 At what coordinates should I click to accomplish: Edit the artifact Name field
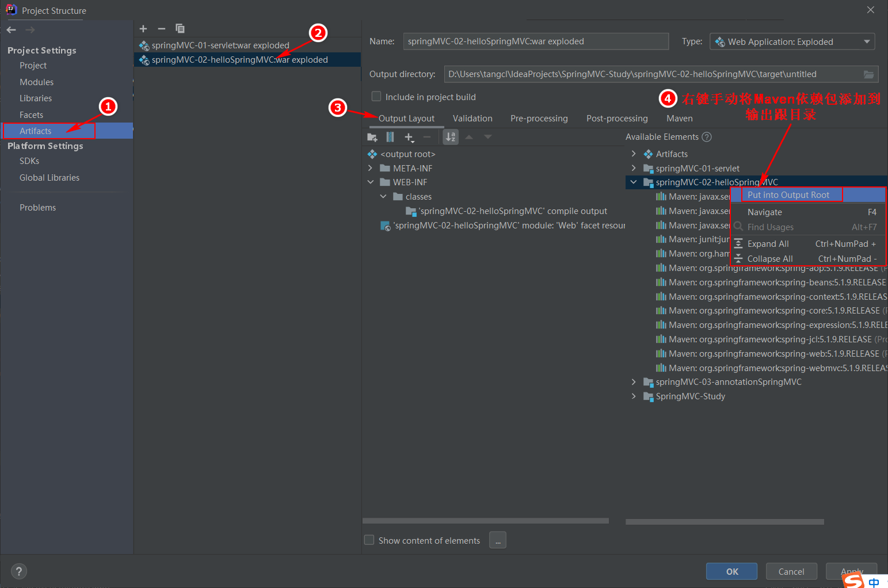536,41
